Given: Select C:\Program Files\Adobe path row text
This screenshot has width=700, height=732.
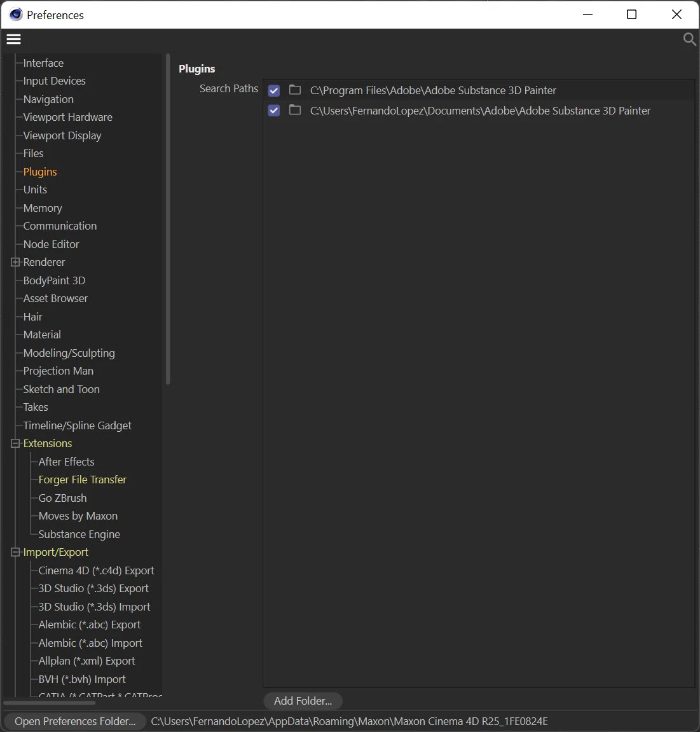Looking at the screenshot, I should coord(433,90).
